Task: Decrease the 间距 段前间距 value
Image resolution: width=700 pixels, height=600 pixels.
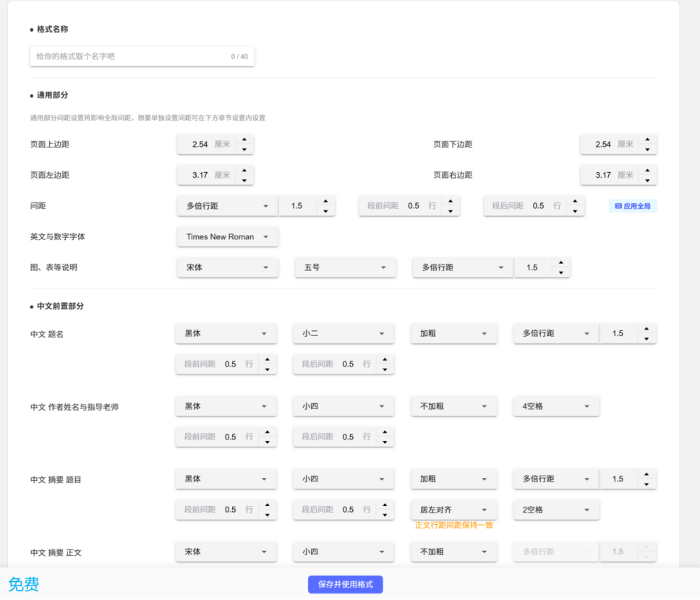Action: tap(451, 211)
